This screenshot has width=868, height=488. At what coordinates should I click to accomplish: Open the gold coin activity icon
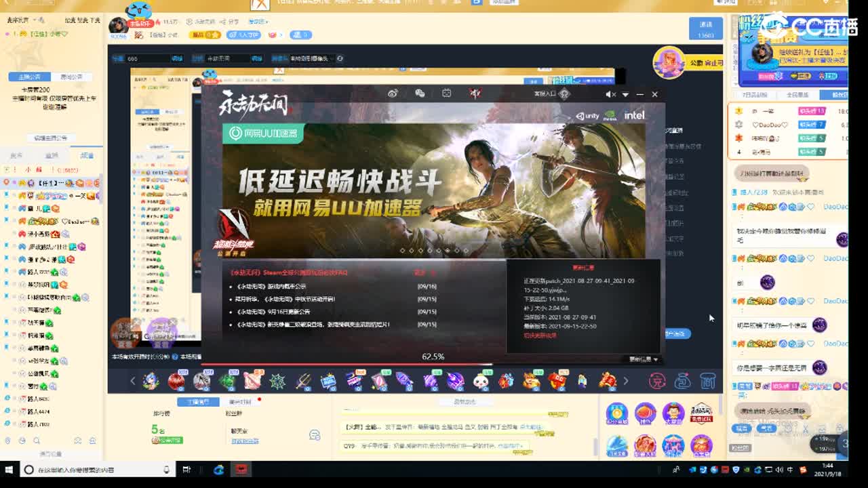[616, 413]
